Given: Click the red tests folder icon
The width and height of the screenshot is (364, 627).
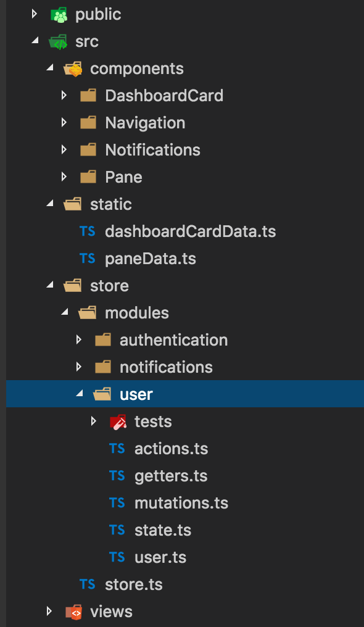Looking at the screenshot, I should tap(118, 422).
